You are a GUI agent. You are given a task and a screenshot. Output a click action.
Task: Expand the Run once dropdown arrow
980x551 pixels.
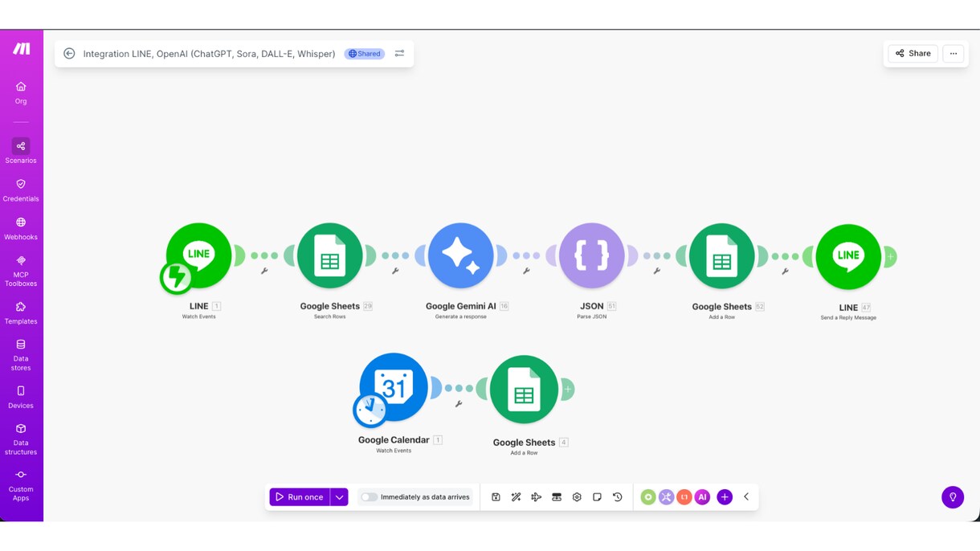point(339,497)
